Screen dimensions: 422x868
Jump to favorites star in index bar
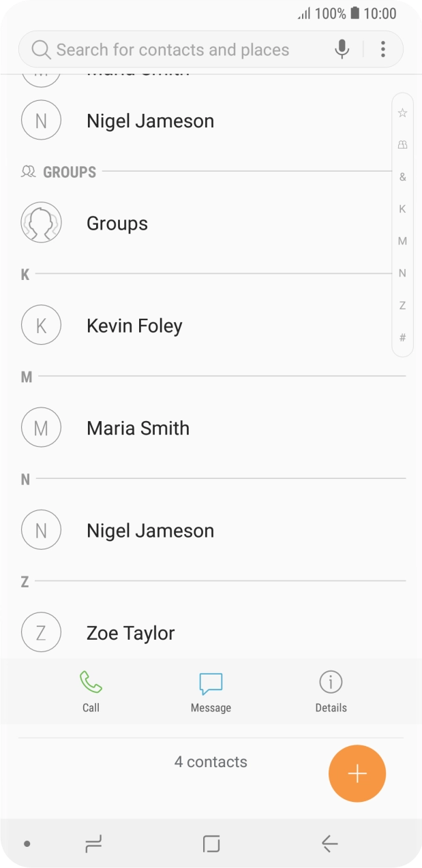pos(402,113)
